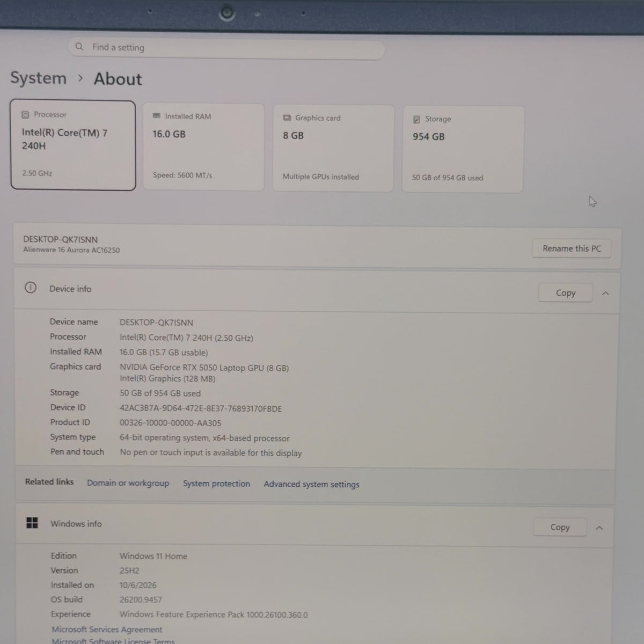Click Rename this PC button

tap(572, 248)
